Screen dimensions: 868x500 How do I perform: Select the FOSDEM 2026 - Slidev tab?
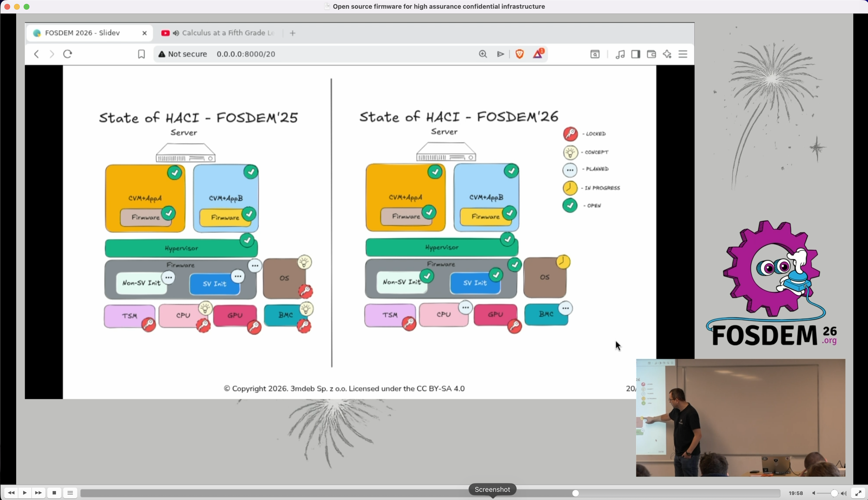click(82, 33)
